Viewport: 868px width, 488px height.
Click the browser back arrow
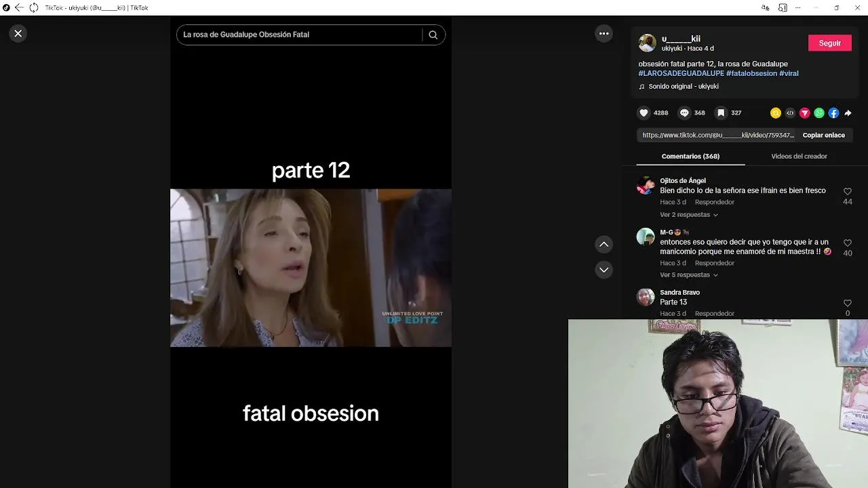(19, 7)
